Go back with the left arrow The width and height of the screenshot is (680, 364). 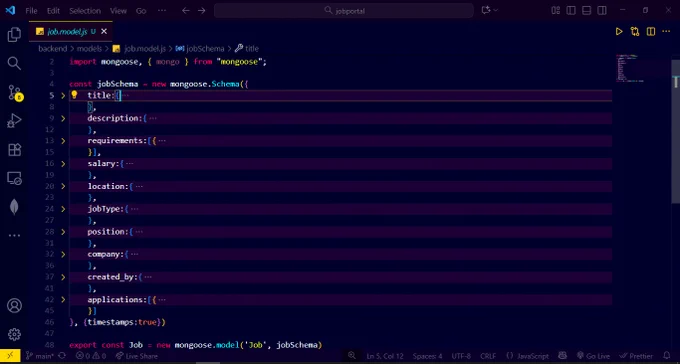point(186,10)
